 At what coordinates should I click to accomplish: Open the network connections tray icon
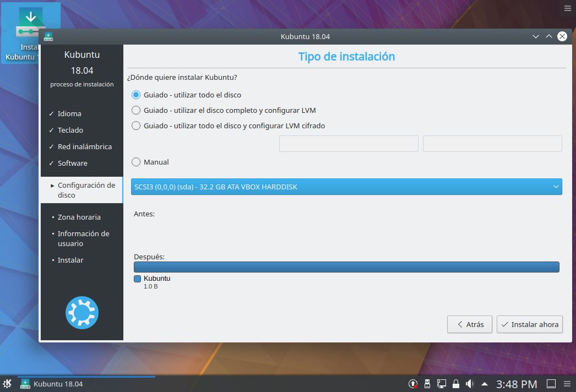(x=442, y=384)
